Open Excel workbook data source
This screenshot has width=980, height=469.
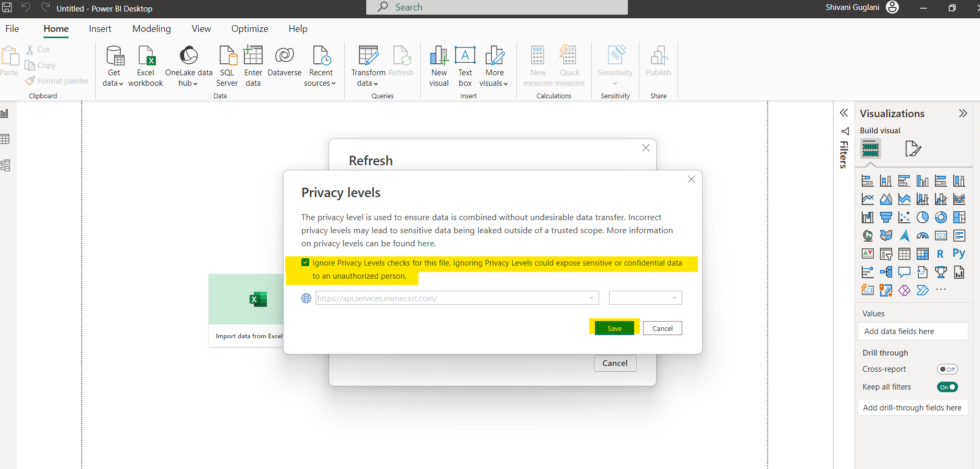tap(145, 55)
